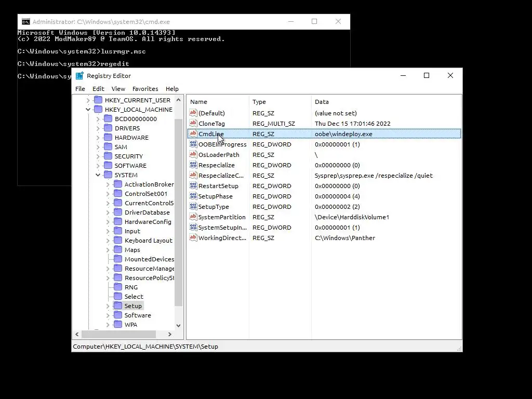Collapse the HKEY_LOCAL_MACHINE key
532x399 pixels.
[x=88, y=110]
